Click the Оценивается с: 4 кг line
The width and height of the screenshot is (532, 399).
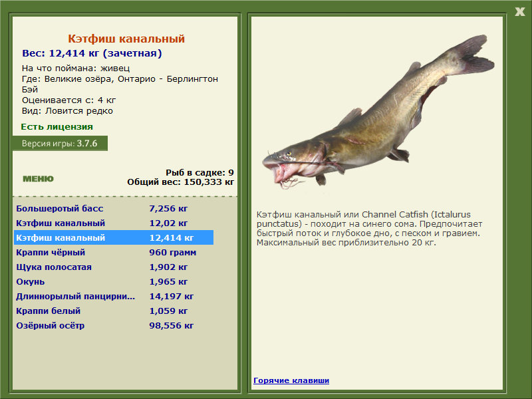coord(69,100)
